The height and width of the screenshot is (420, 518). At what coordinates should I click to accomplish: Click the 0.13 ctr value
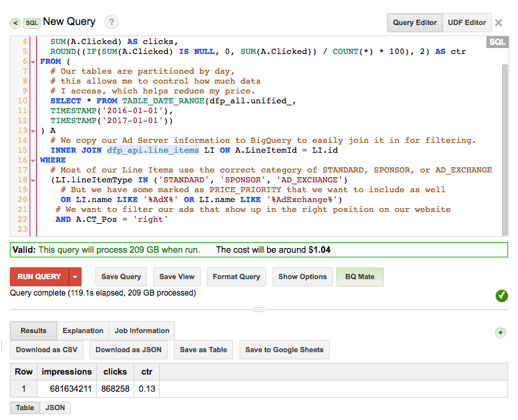(147, 388)
